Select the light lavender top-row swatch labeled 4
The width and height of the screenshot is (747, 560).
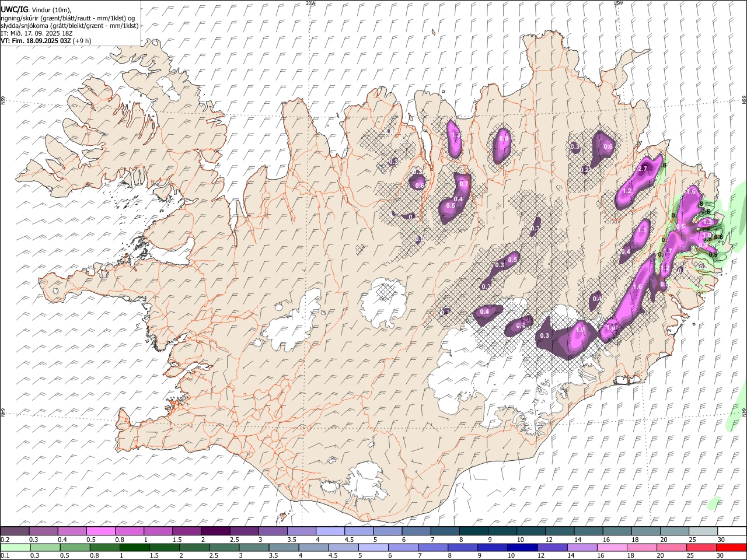[x=330, y=531]
